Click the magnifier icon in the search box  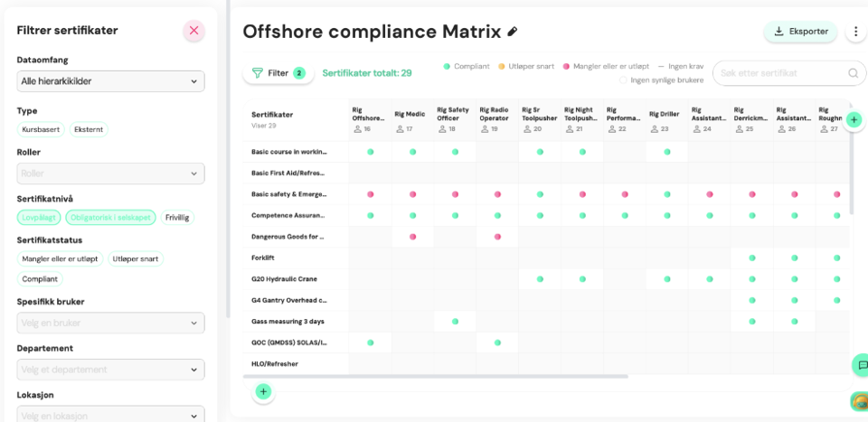[x=853, y=73]
